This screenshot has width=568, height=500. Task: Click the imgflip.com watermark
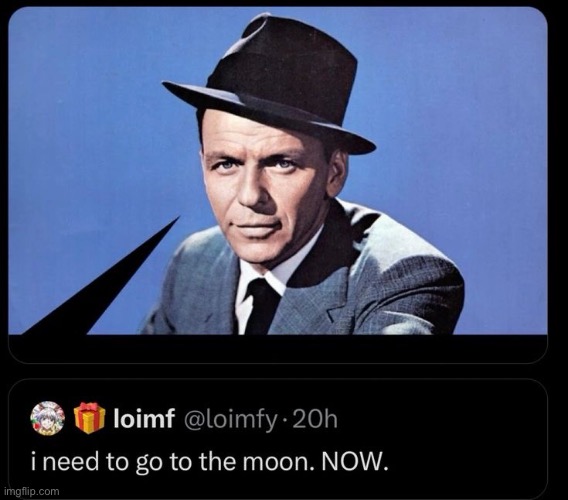point(31,491)
